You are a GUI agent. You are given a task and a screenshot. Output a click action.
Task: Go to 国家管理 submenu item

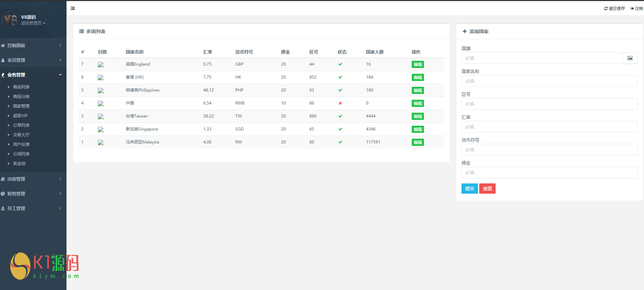21,106
